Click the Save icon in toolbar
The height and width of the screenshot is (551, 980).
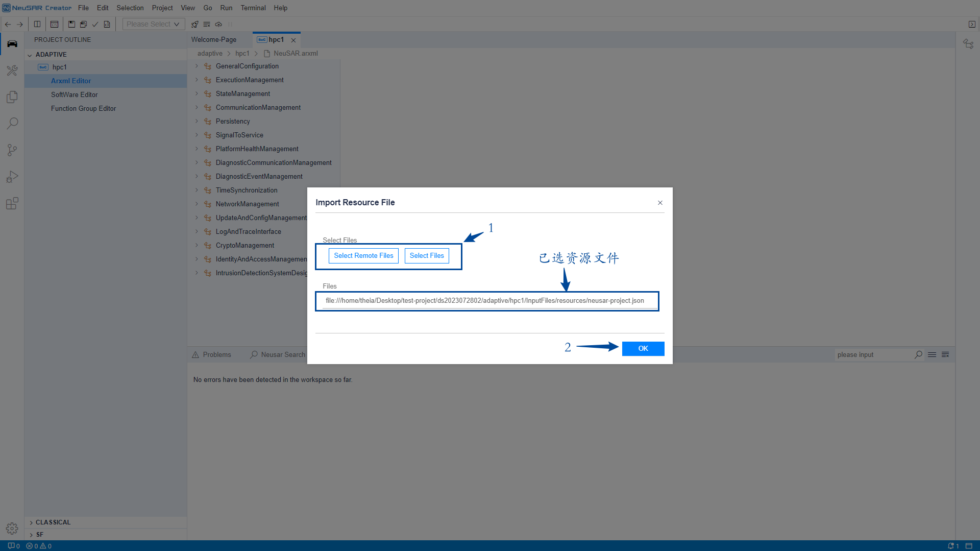[x=71, y=24]
